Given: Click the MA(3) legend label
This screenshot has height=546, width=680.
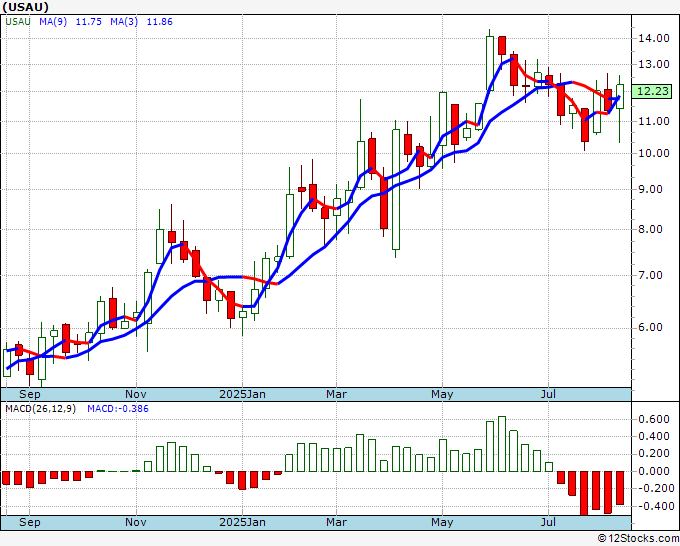Looking at the screenshot, I should pyautogui.click(x=124, y=22).
